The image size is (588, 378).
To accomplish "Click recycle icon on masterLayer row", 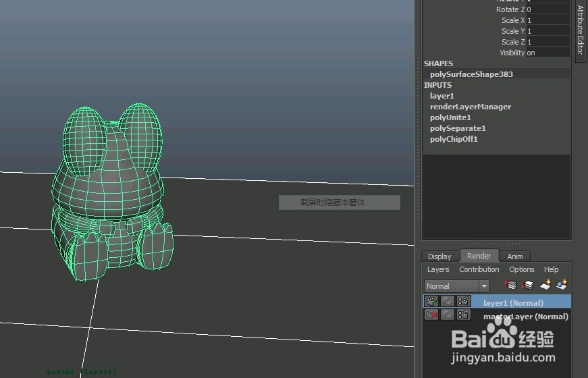I will (x=448, y=315).
